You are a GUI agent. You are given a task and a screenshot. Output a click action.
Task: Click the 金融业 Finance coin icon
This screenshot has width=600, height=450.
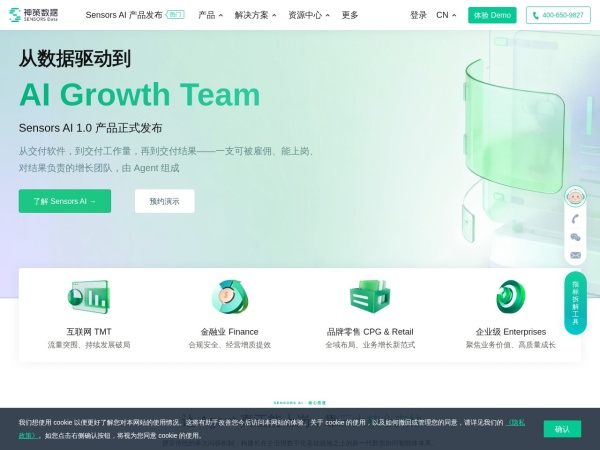230,297
